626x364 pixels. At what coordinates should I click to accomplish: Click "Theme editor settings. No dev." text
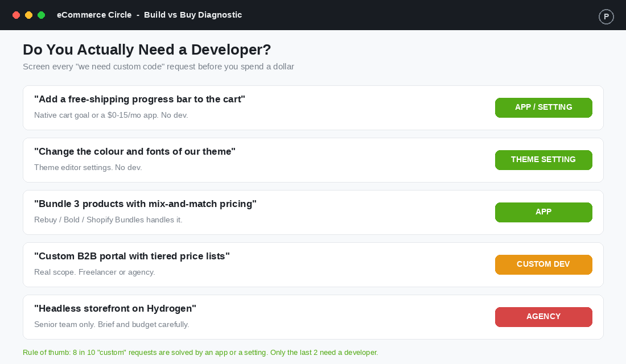[88, 167]
